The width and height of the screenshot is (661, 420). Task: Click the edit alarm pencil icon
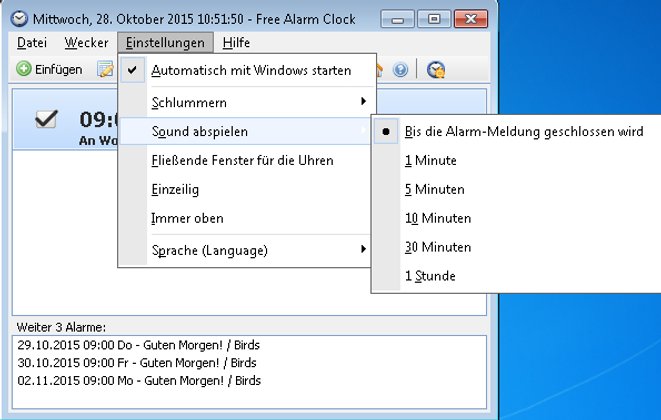point(105,70)
